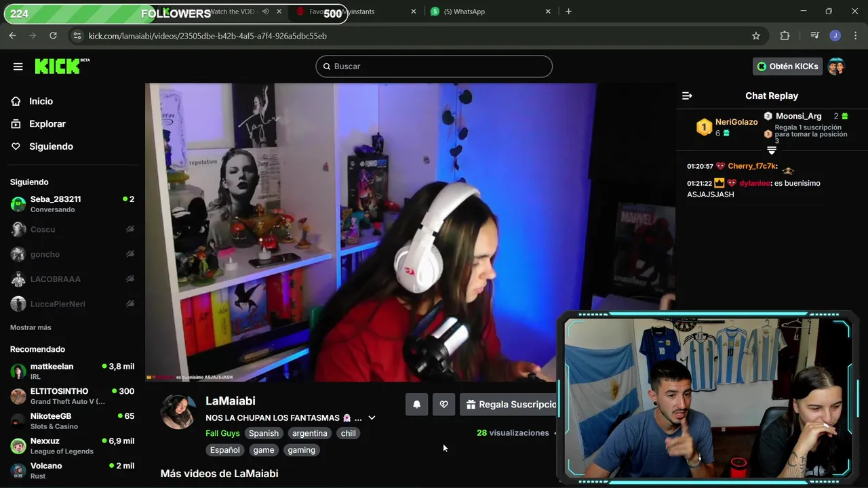Jump to chat timestamp 01:20:57

[x=700, y=166]
